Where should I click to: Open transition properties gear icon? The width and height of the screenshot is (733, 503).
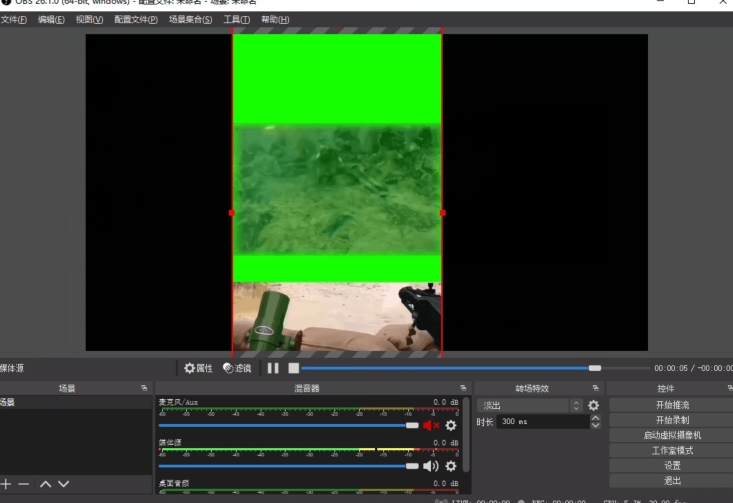(x=593, y=405)
